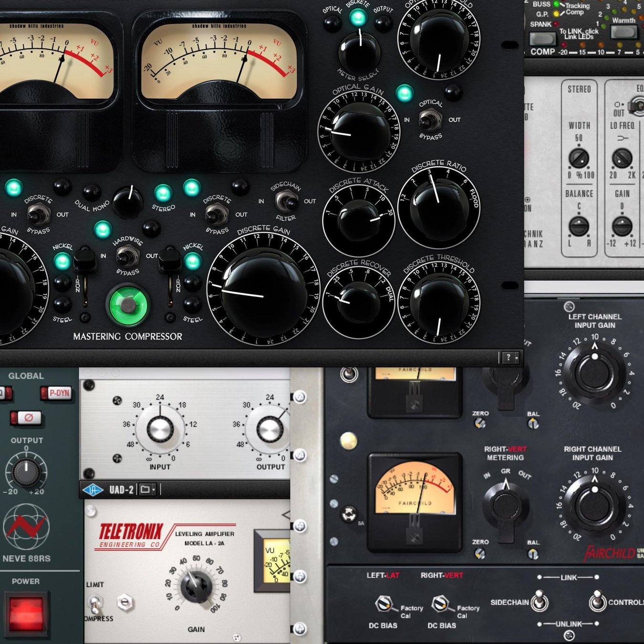This screenshot has width=644, height=644.
Task: Open the UAD-2 folder preset dropdown
Action: click(147, 490)
